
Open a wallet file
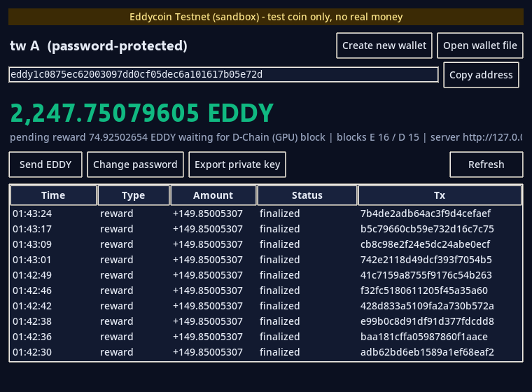tap(479, 45)
